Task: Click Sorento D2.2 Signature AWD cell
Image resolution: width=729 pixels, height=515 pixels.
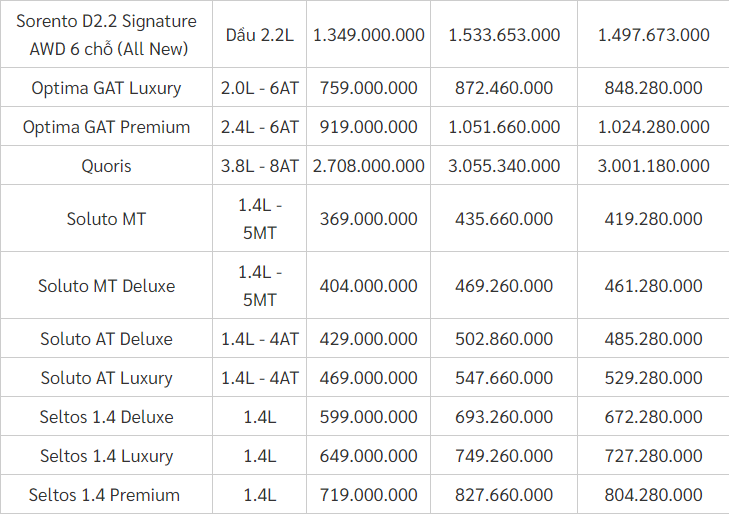Action: [x=106, y=34]
